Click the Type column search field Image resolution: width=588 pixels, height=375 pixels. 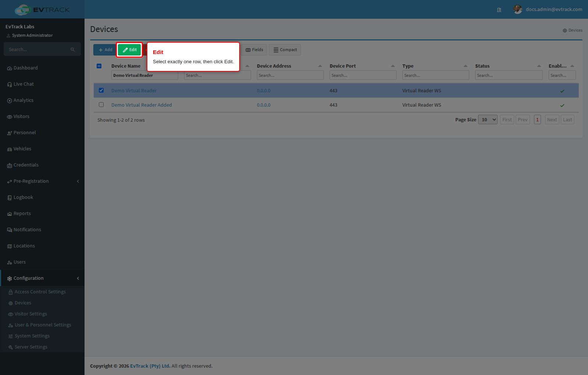pos(436,75)
